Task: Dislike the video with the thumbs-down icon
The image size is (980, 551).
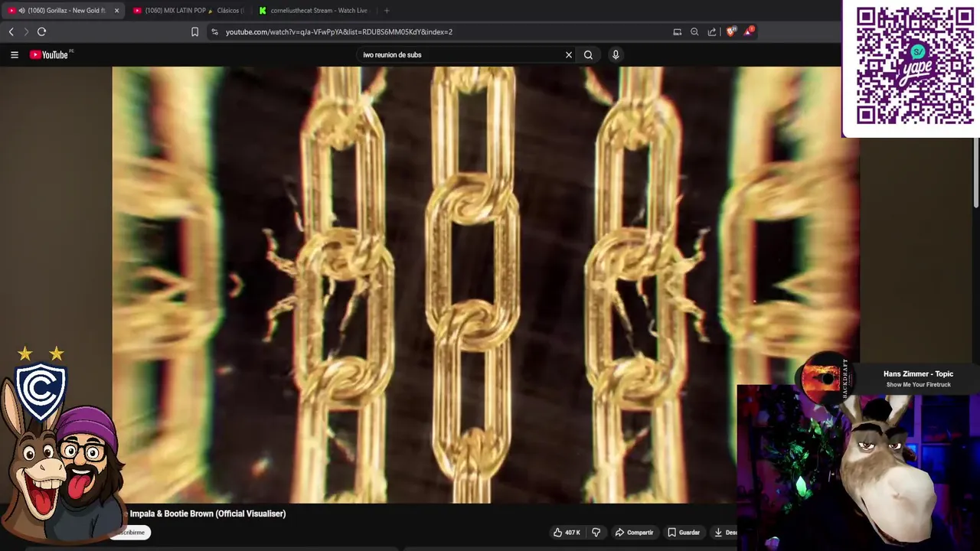Action: 596,532
